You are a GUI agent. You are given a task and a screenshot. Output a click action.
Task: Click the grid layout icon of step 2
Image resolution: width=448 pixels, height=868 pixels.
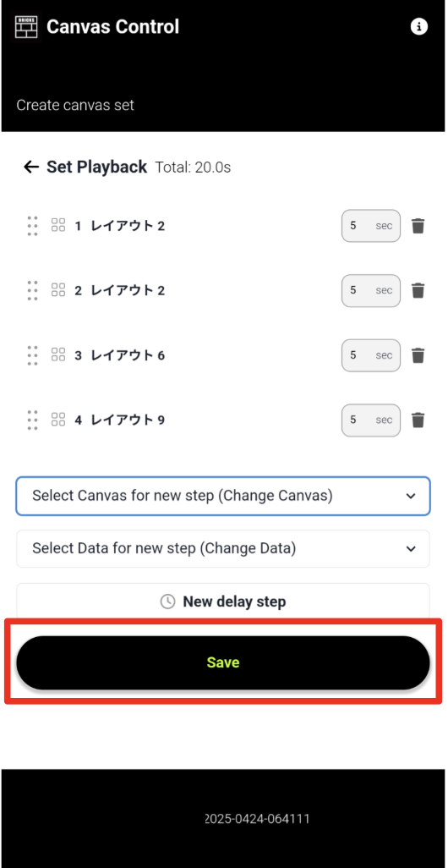58,289
